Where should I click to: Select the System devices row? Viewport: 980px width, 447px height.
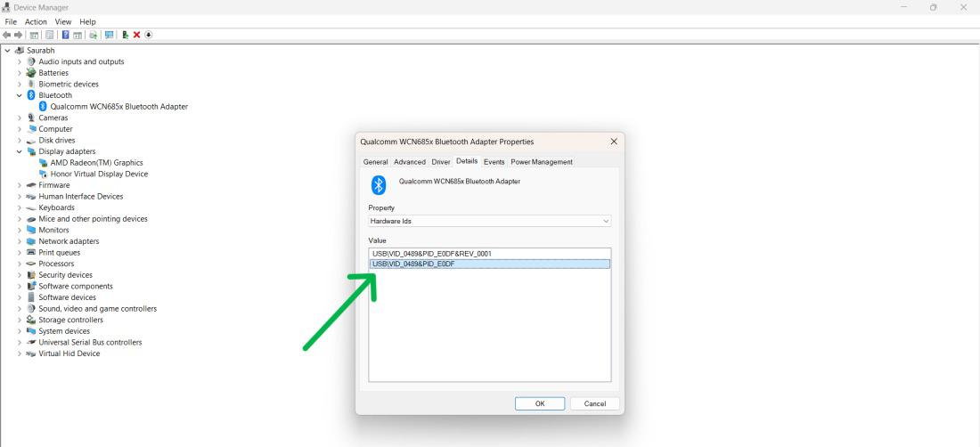[64, 331]
